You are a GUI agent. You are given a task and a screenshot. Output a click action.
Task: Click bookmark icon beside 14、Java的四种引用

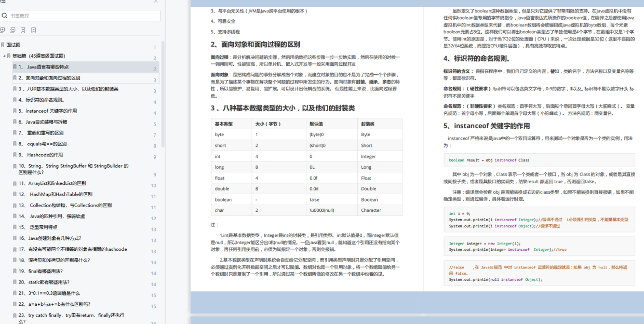(x=15, y=216)
